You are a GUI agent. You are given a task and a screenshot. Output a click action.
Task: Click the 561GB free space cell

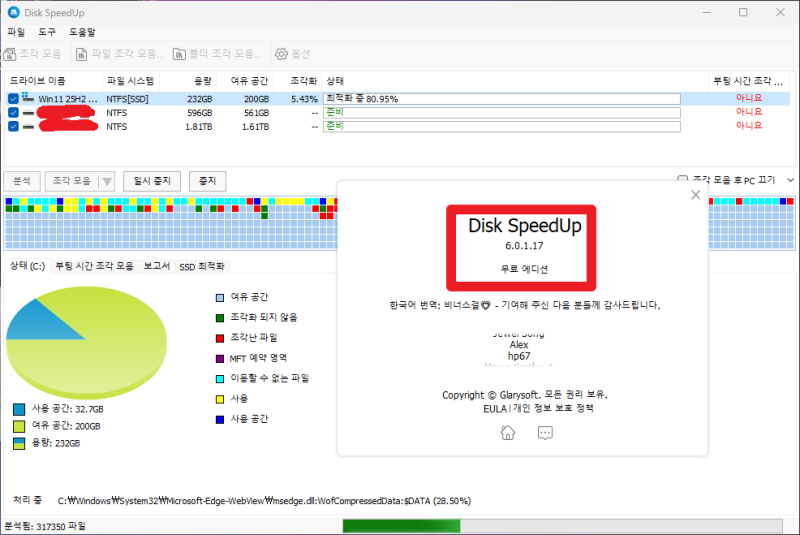pos(257,113)
